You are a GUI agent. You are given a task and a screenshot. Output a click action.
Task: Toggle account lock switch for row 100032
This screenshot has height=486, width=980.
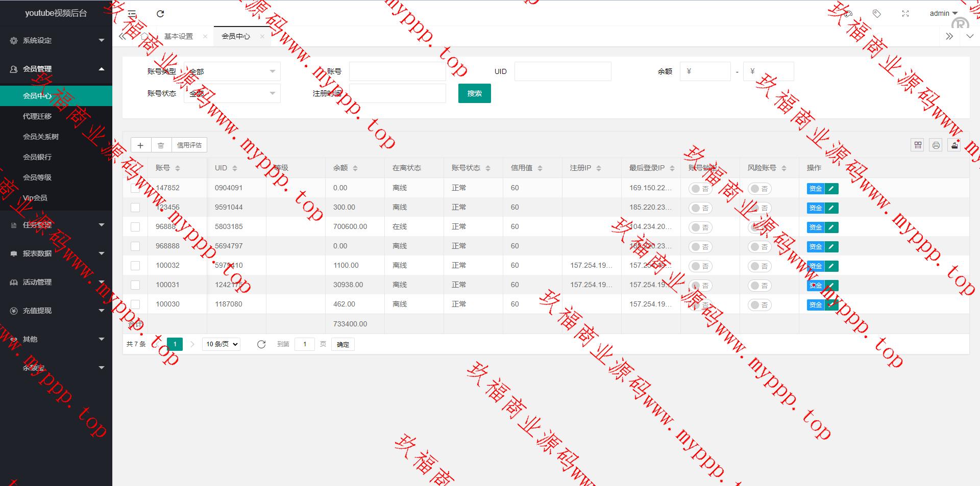pyautogui.click(x=700, y=266)
